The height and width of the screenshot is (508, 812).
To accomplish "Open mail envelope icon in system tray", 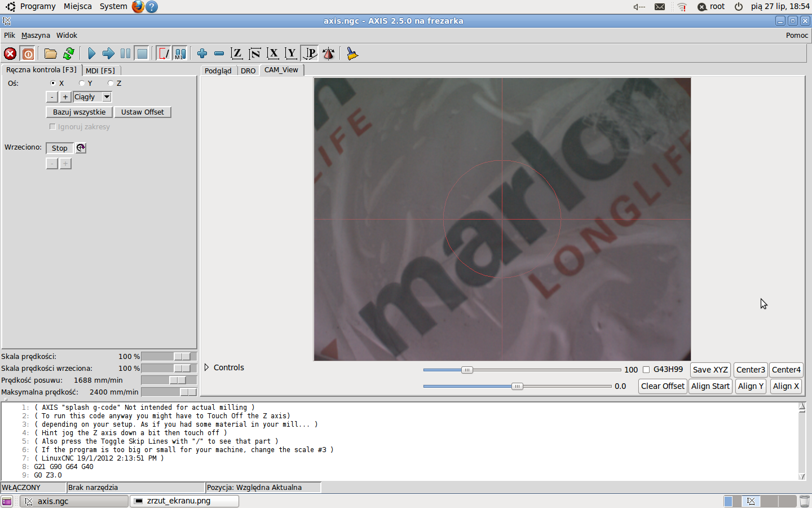I will coord(660,7).
